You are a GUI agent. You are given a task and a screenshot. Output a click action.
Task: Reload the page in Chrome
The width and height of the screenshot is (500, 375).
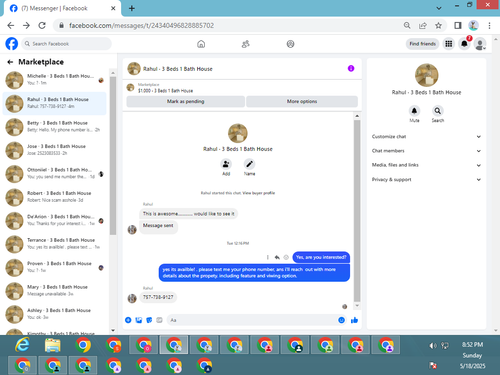(x=42, y=25)
